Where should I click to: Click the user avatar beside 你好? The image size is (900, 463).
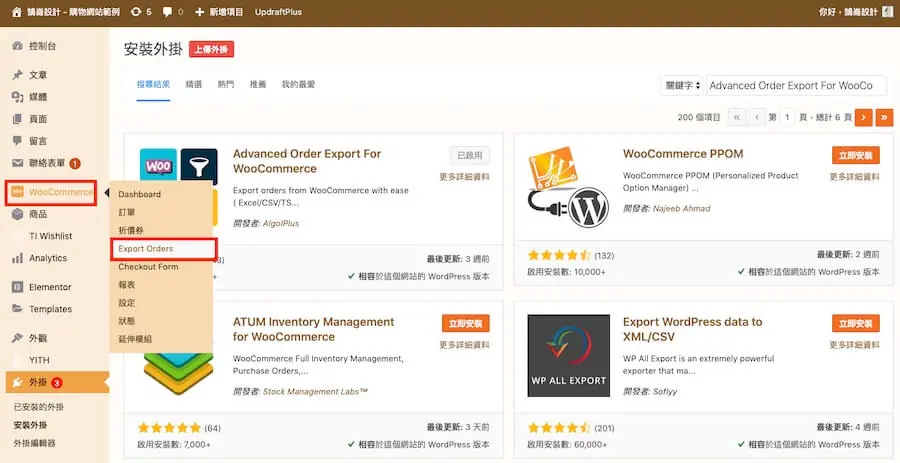point(887,12)
